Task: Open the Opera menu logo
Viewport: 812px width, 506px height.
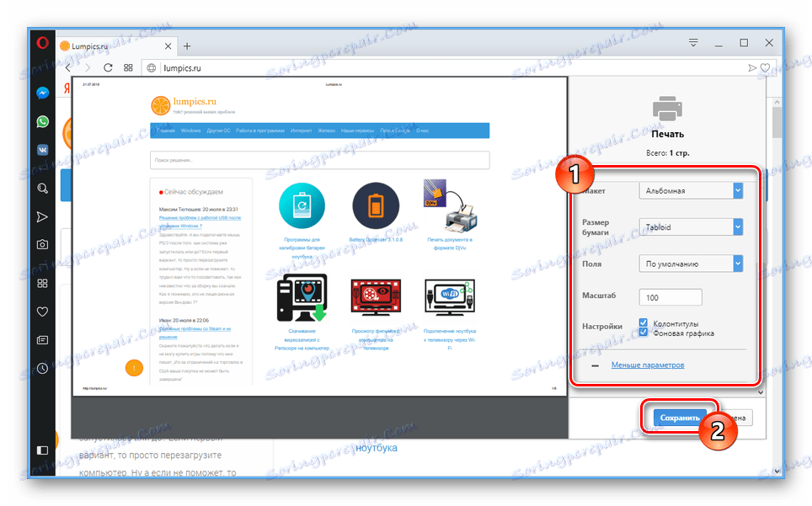Action: click(x=42, y=42)
